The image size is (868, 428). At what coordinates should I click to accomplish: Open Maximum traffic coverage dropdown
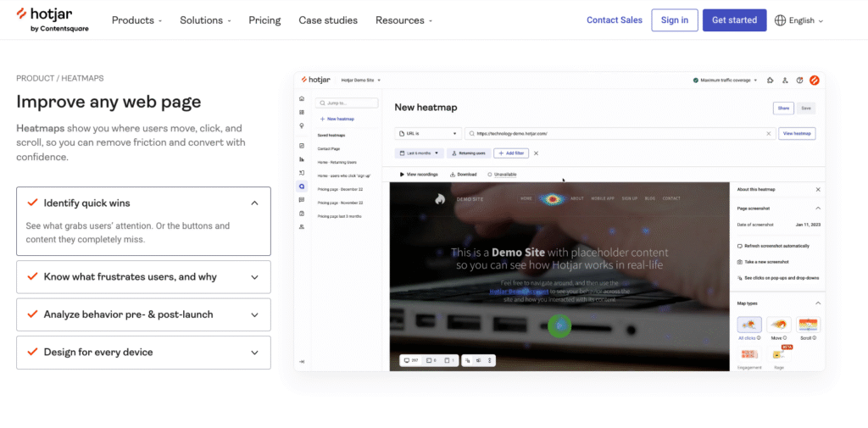[x=726, y=81]
